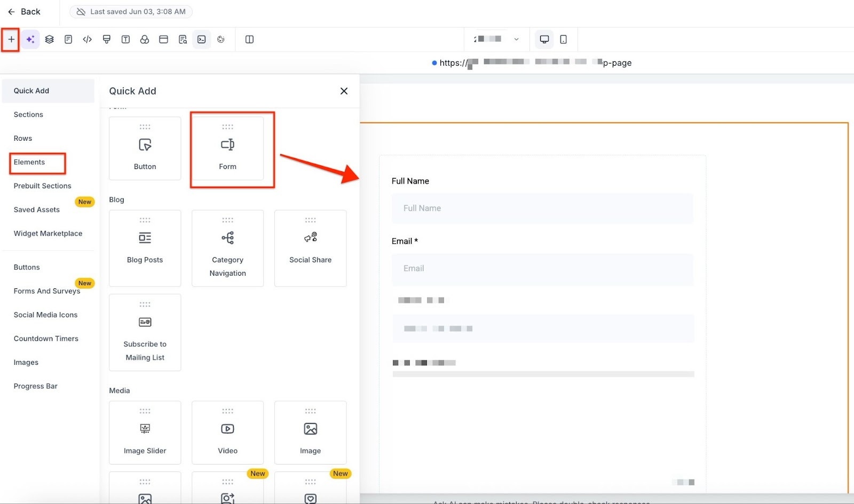Click the Last saved status pill
Image resolution: width=854 pixels, height=504 pixels.
pos(131,12)
